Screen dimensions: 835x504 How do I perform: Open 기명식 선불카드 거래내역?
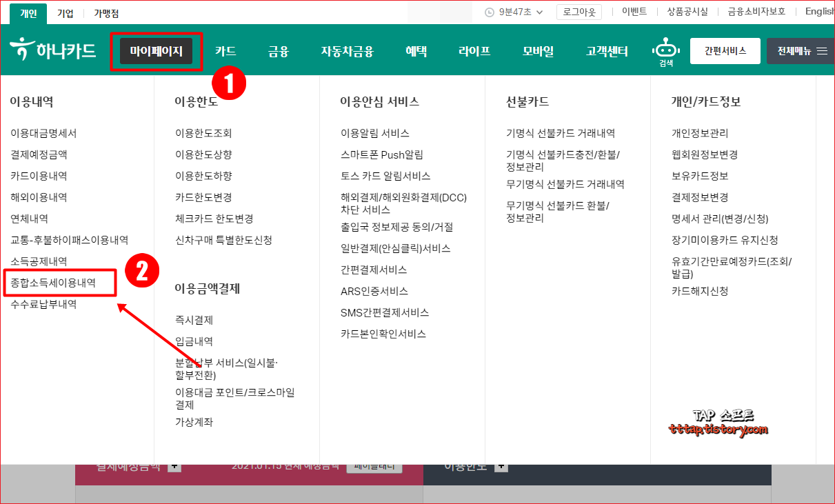pyautogui.click(x=561, y=133)
